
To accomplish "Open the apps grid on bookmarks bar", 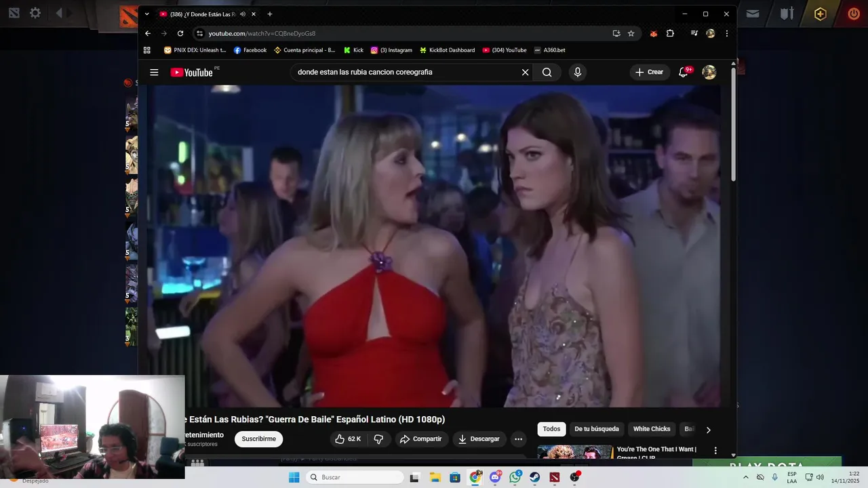I will [x=147, y=50].
